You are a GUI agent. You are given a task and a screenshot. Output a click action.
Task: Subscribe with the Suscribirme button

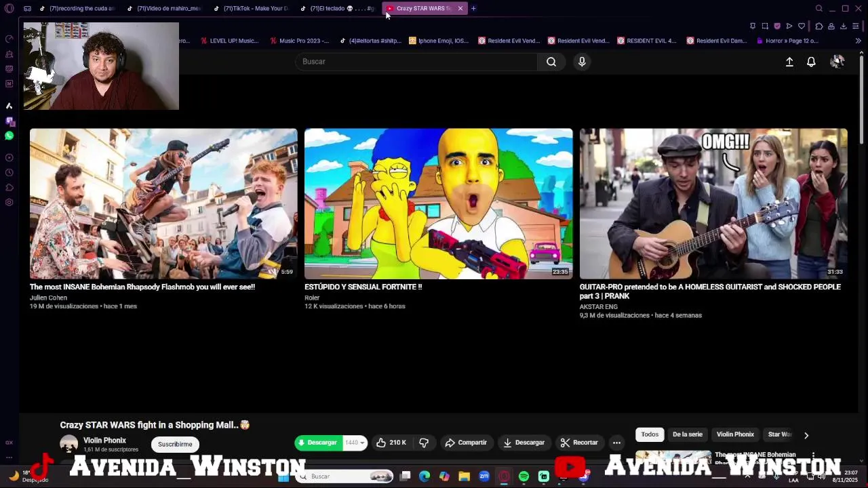(175, 444)
